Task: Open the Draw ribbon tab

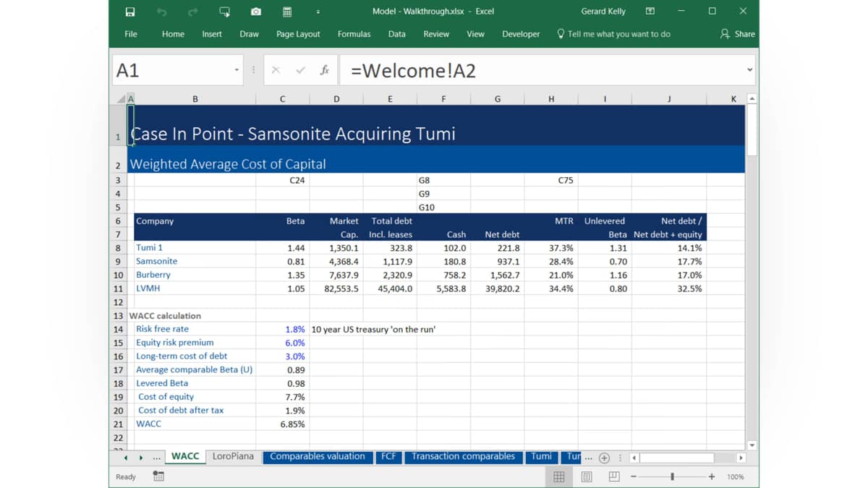Action: click(250, 34)
